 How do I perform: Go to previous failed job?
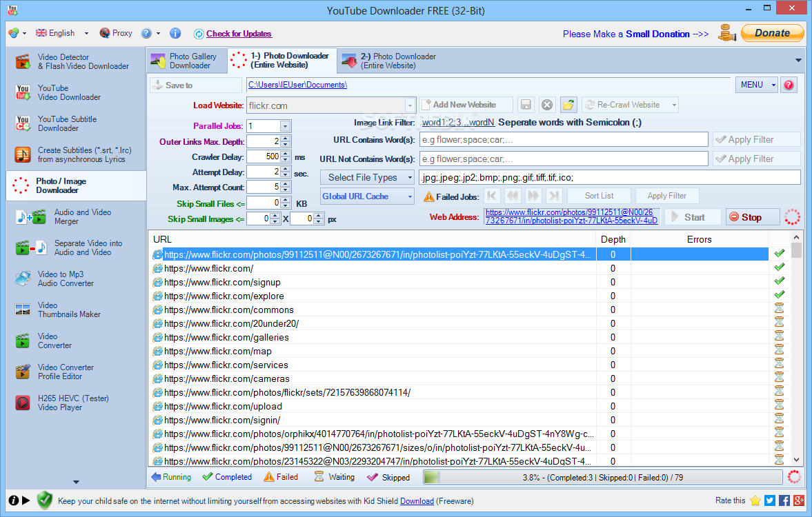pyautogui.click(x=513, y=196)
